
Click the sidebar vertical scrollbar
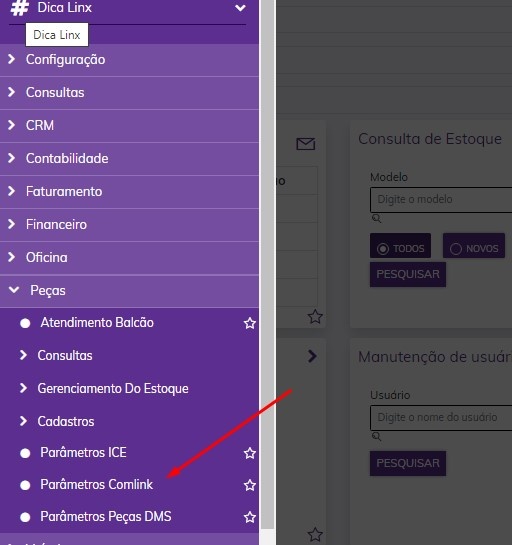coord(268,264)
